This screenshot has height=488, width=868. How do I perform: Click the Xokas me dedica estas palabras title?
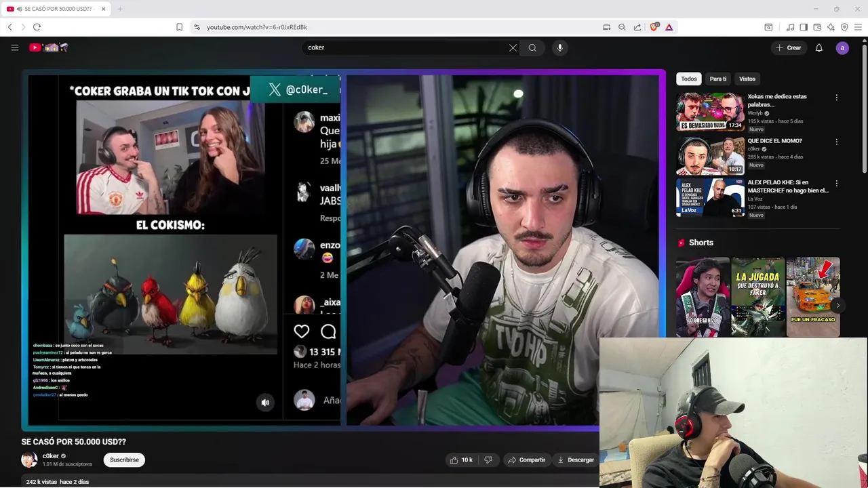(777, 100)
